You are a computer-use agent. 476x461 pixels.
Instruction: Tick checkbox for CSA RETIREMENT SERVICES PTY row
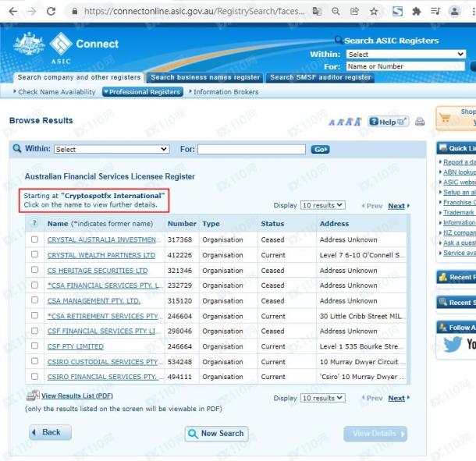coord(34,315)
